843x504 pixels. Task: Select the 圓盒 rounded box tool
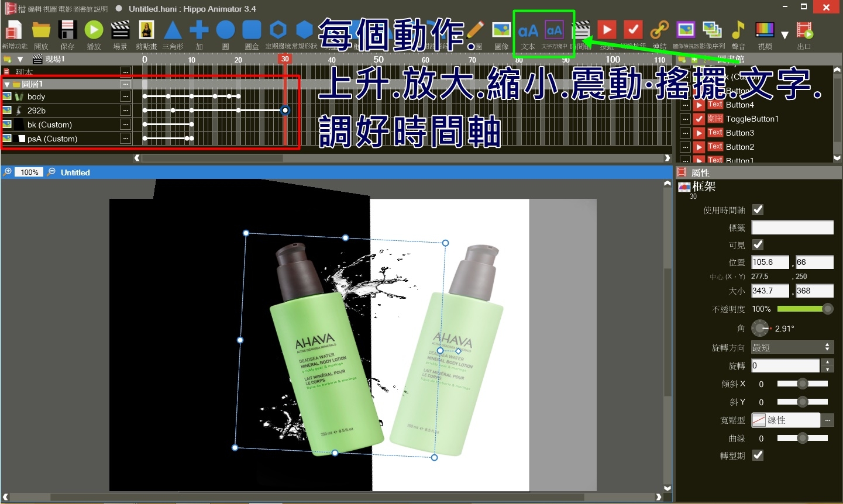tap(252, 30)
